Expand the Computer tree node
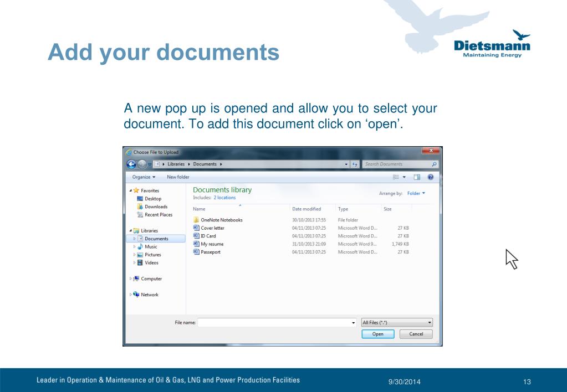Viewport: 567px width, 392px height. 131,278
